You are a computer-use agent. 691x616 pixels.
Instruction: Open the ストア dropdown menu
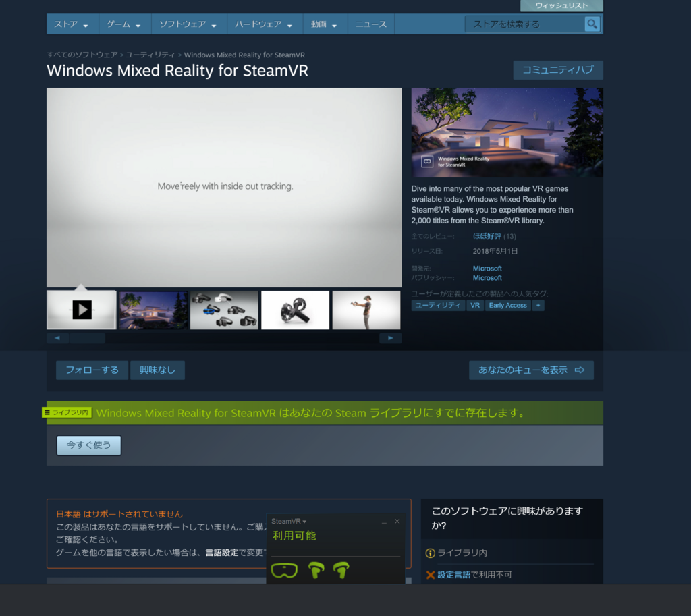71,24
